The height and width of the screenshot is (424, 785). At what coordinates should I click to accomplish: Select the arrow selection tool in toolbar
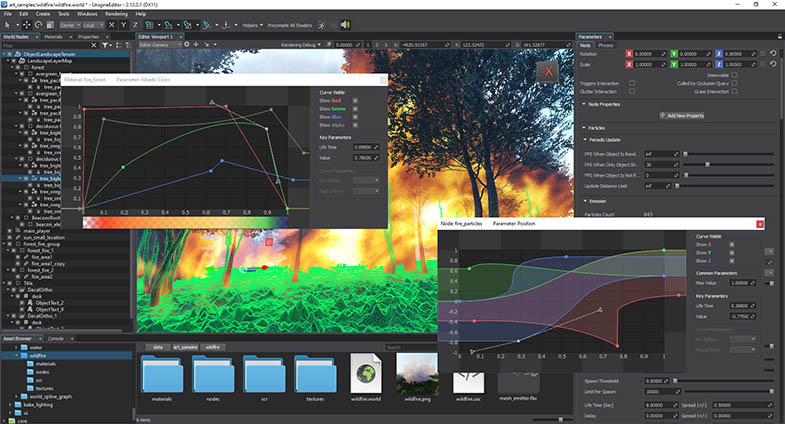[x=8, y=24]
